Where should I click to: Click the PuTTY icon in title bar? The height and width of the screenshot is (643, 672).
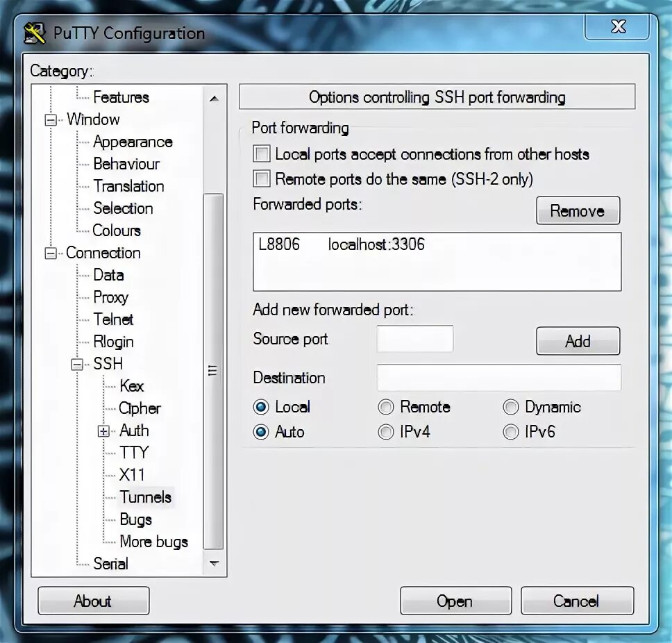(x=35, y=33)
